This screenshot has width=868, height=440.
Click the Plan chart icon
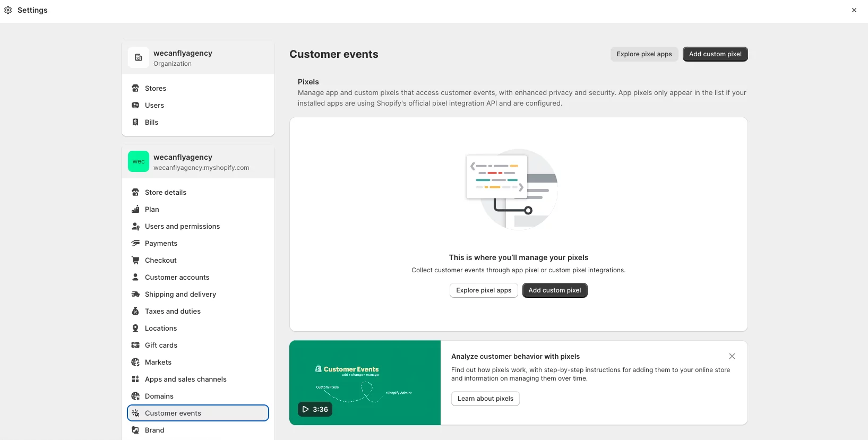135,209
